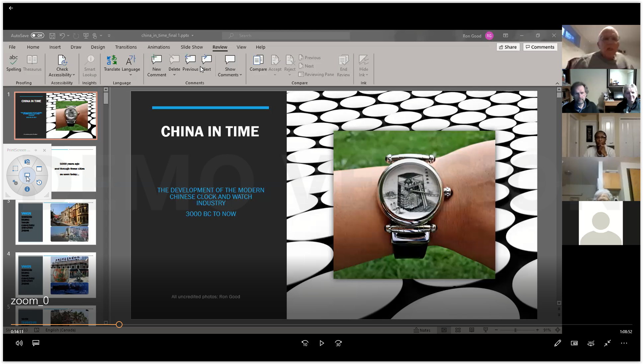The width and height of the screenshot is (643, 364).
Task: Pin the PrintScreen widget window
Action: tap(36, 150)
